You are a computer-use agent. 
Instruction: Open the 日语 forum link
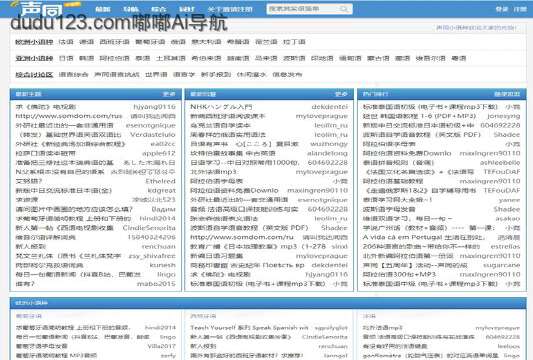66,58
